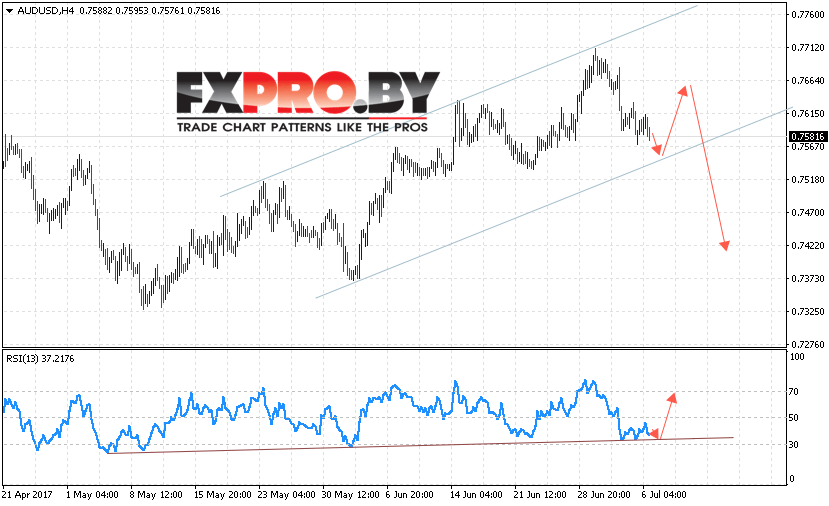Viewport: 829px width, 506px height.
Task: Click RSI scale level 30
Action: 794,445
